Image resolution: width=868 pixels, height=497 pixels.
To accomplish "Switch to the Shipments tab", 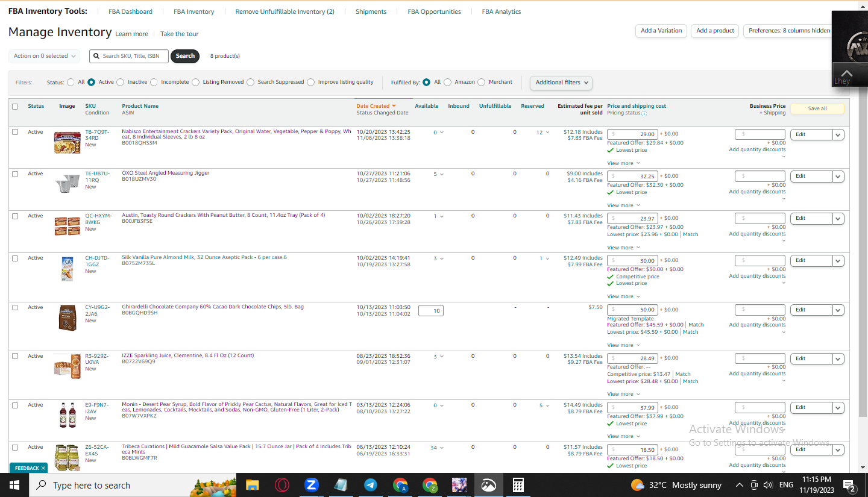I will tap(371, 11).
